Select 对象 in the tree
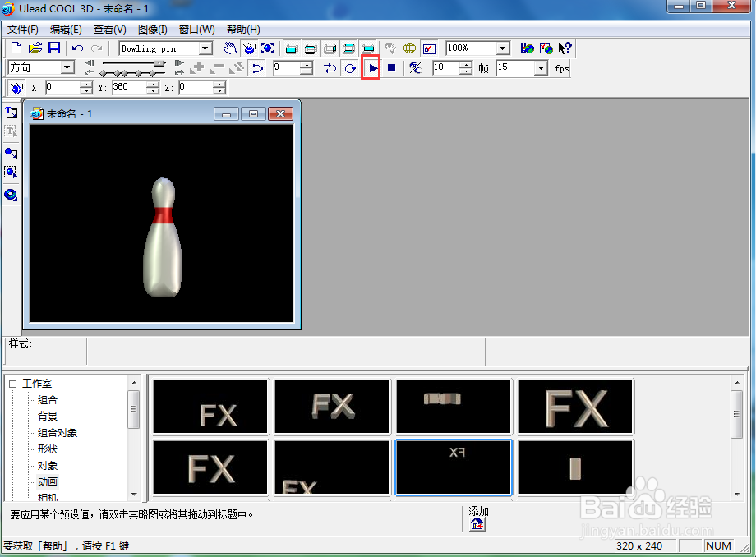This screenshot has width=756, height=557. [48, 466]
